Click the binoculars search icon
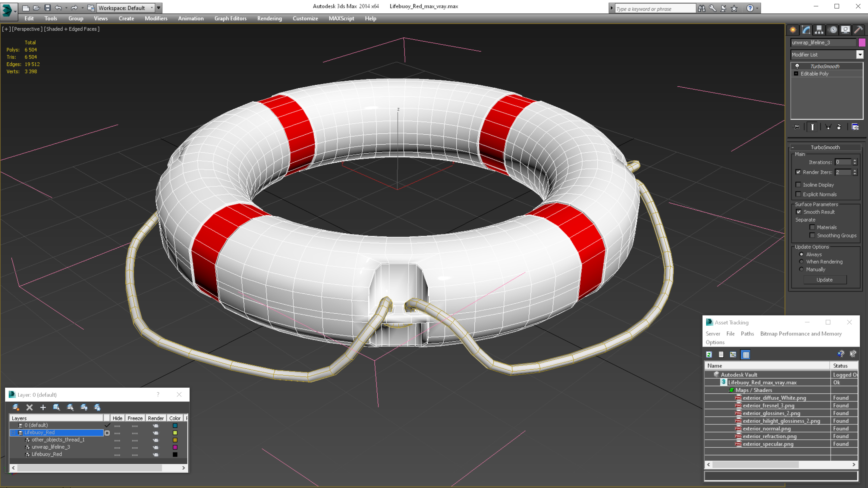868x488 pixels. click(702, 8)
